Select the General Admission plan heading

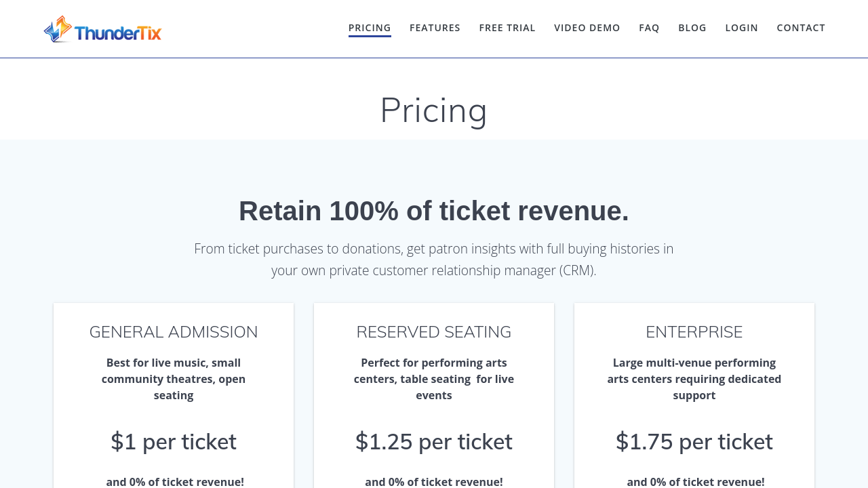(x=174, y=332)
